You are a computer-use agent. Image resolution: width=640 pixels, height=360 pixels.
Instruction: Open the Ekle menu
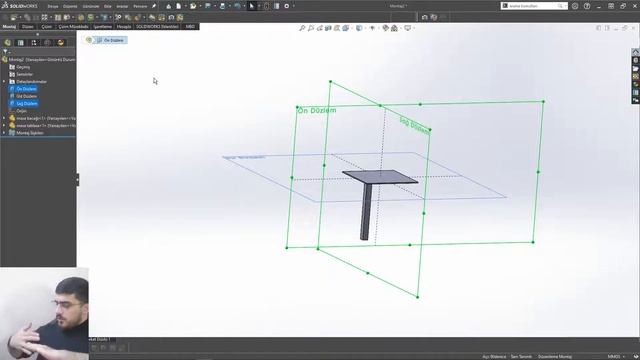(108, 7)
